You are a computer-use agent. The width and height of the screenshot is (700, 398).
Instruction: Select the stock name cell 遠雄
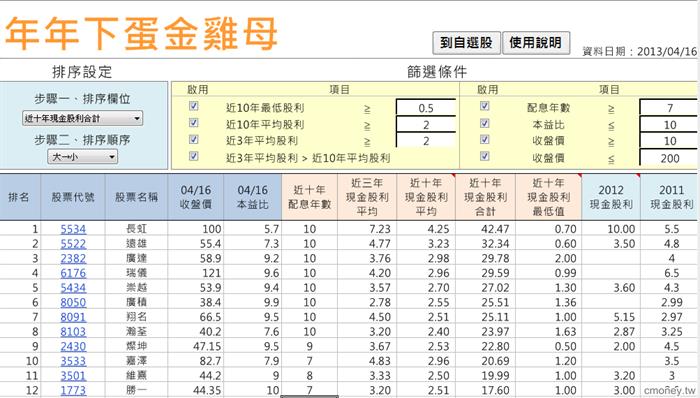tap(136, 244)
